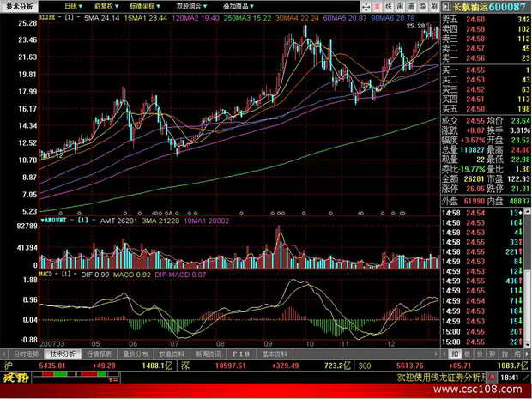532x399 pixels.
Task: Click the 买五 24.50 order row
Action: pyautogui.click(x=486, y=109)
